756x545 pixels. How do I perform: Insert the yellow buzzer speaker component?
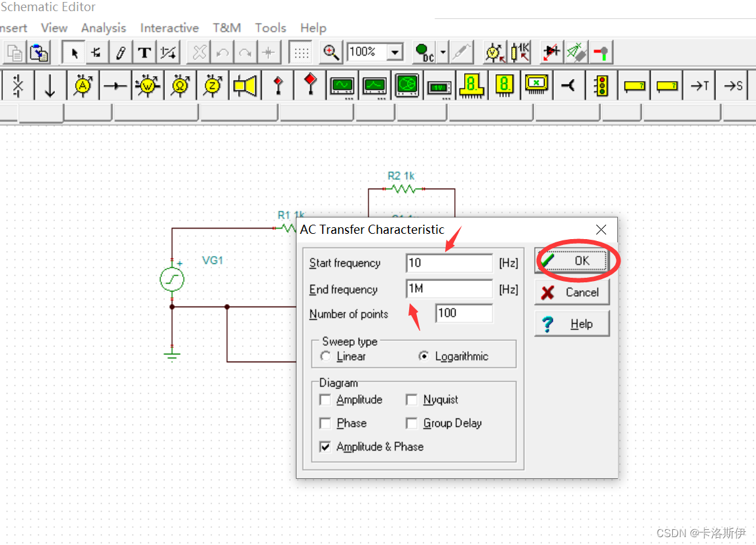coord(245,86)
